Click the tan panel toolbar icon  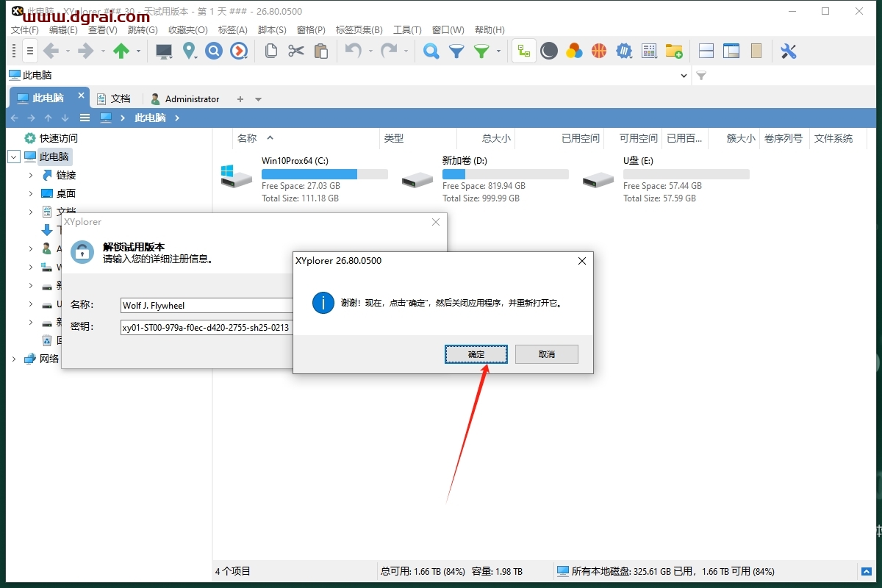[x=756, y=51]
